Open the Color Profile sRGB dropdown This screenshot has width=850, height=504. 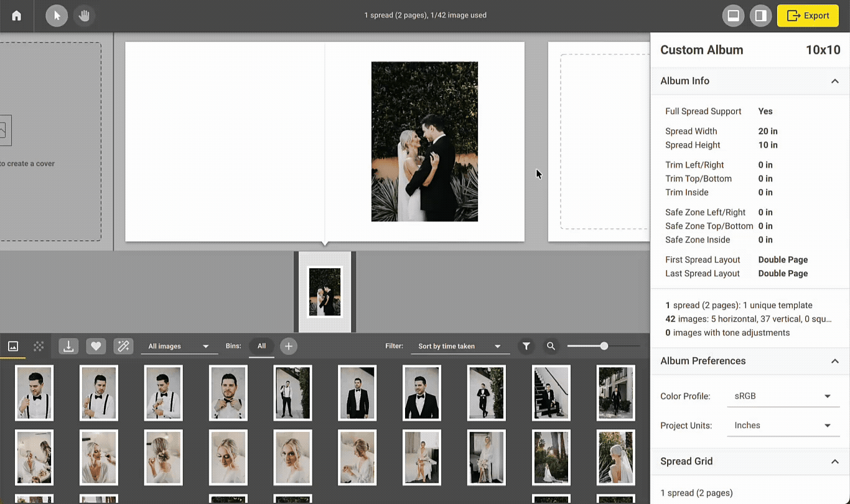783,396
